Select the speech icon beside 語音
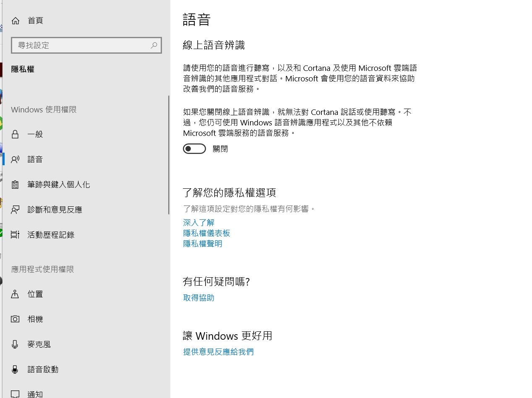 (x=15, y=159)
